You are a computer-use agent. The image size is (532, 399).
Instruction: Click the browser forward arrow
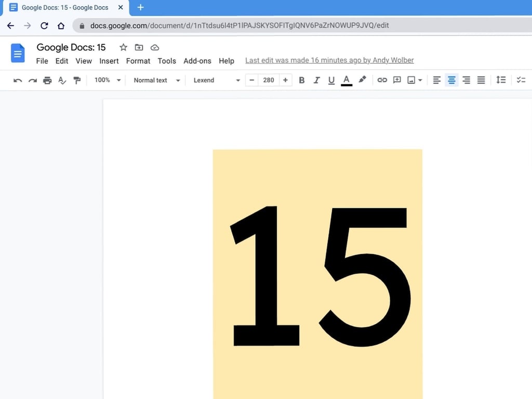[28, 25]
